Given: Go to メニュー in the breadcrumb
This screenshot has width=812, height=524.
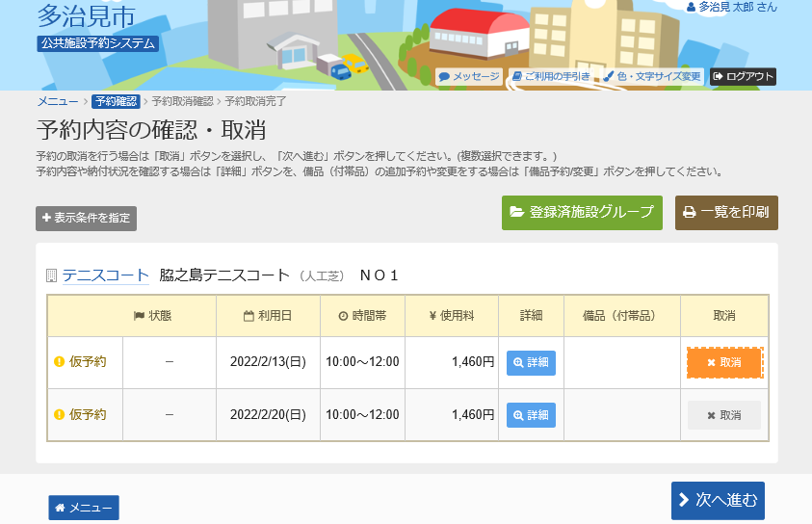Looking at the screenshot, I should point(58,101).
